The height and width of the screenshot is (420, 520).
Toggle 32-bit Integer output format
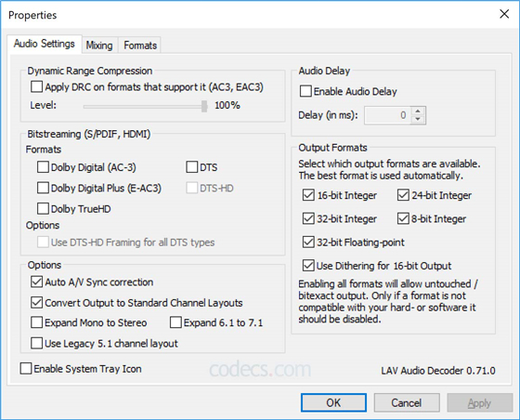(308, 218)
